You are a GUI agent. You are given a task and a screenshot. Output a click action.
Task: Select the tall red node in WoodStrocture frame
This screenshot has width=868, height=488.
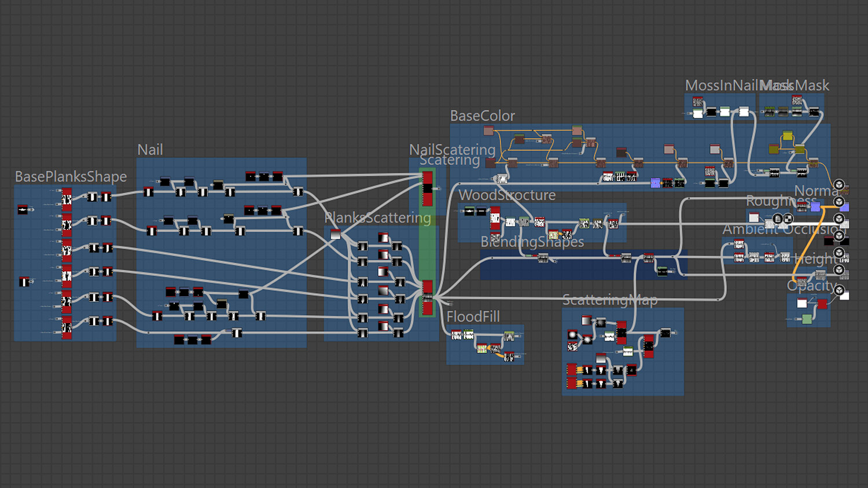point(495,219)
